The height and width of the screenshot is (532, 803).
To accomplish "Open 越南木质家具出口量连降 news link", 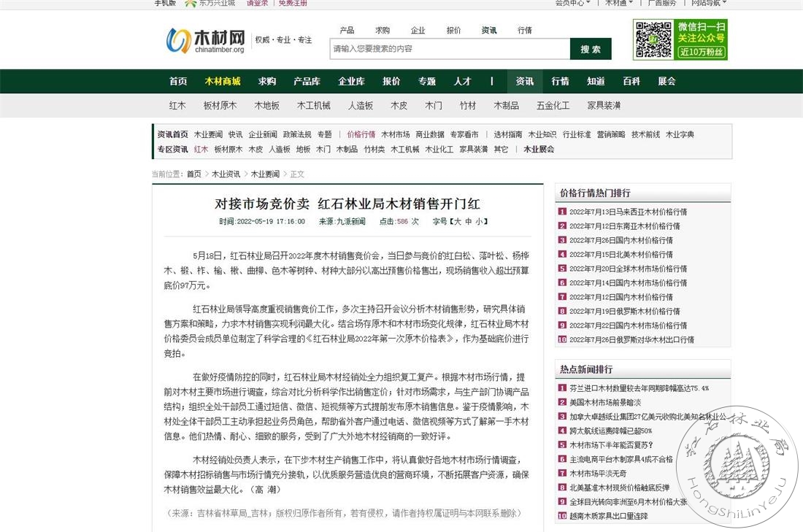I will tap(609, 516).
